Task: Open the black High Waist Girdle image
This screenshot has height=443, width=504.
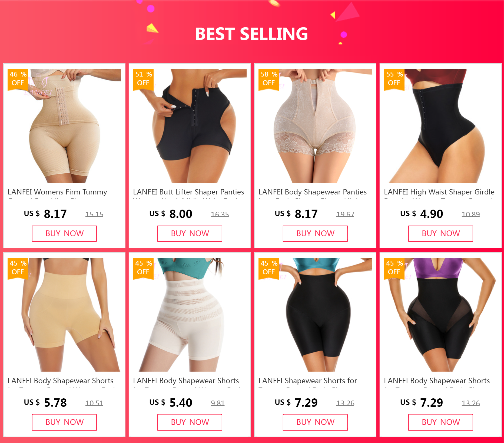Action: click(x=441, y=126)
